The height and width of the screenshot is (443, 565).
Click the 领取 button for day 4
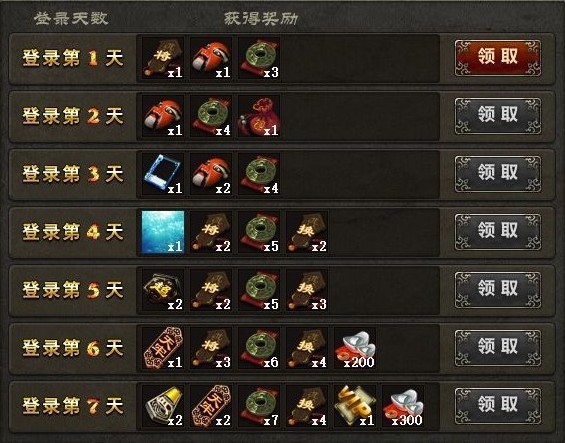pos(498,232)
